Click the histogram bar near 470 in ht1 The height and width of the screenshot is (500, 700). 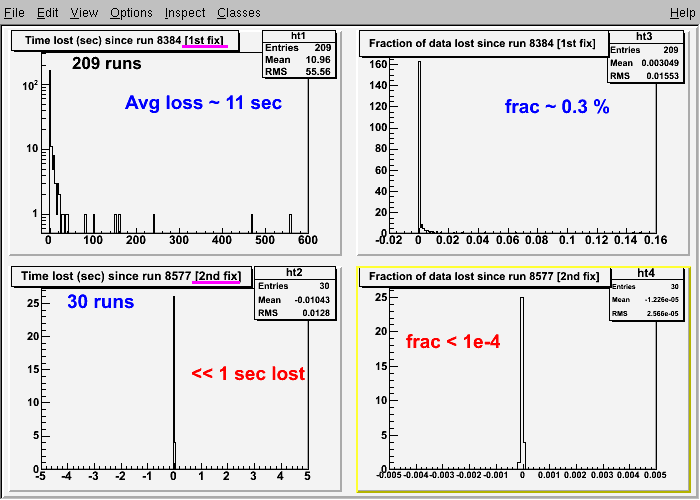(252, 224)
